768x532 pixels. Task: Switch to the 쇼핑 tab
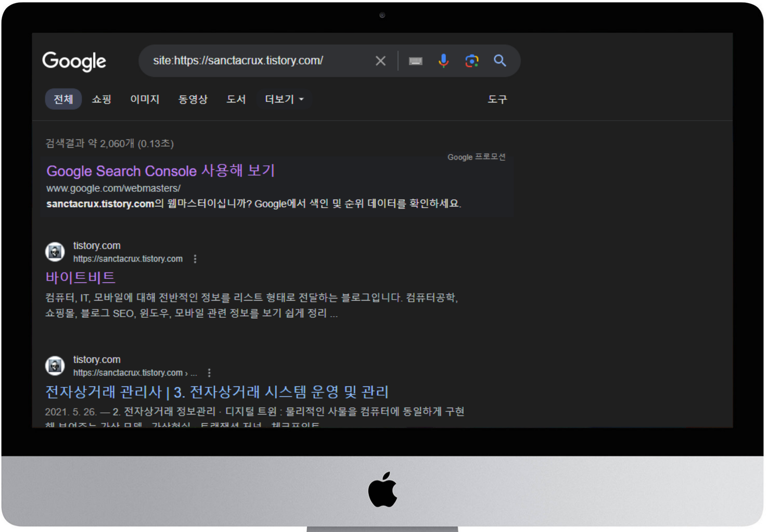click(x=101, y=99)
